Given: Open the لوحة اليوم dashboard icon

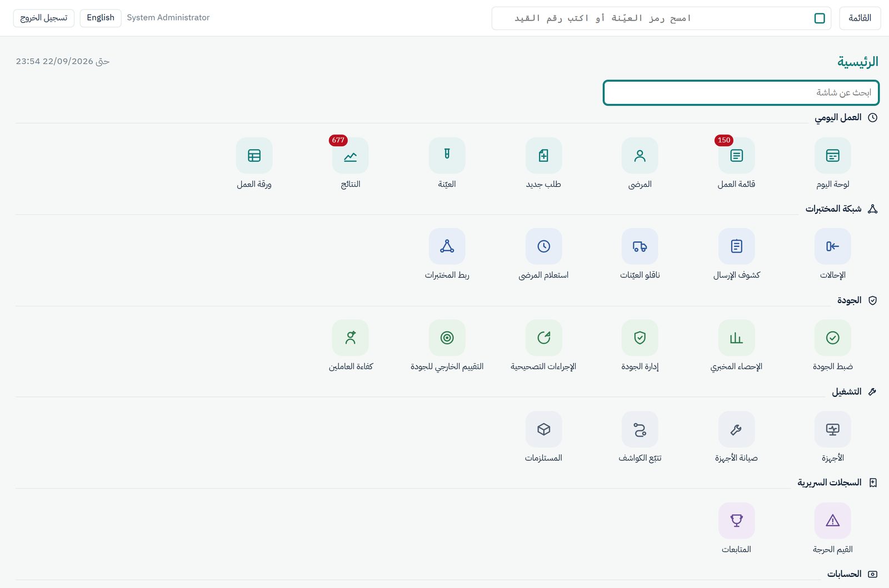Looking at the screenshot, I should pos(832,156).
